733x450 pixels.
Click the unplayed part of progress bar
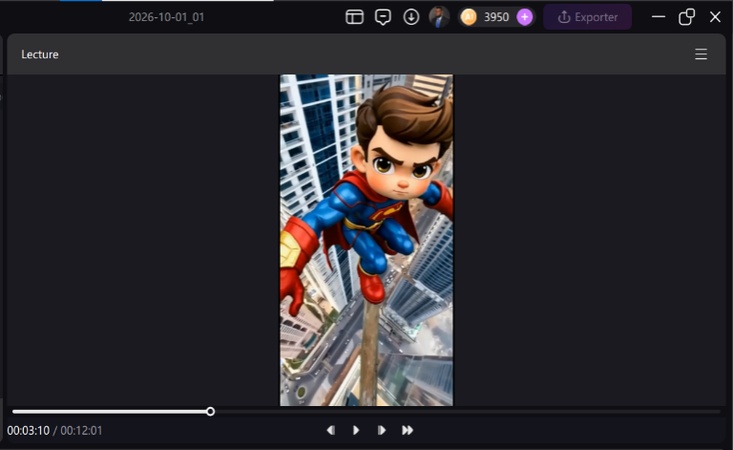coord(467,412)
